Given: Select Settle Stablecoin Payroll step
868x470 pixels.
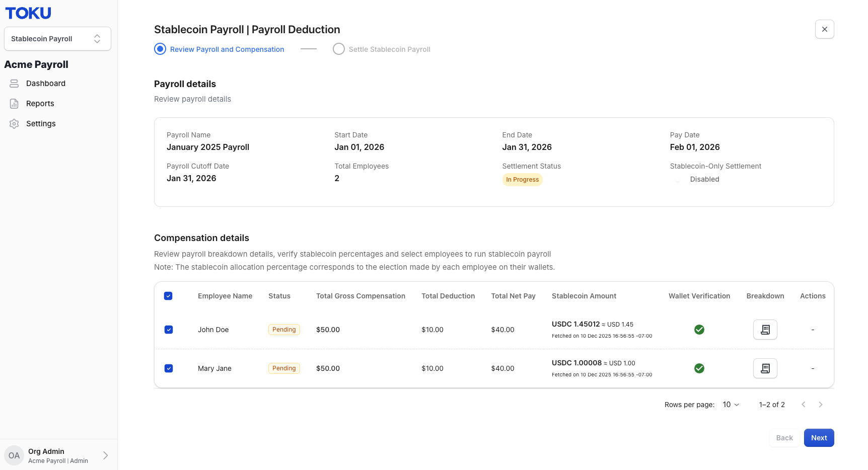Looking at the screenshot, I should [x=382, y=49].
